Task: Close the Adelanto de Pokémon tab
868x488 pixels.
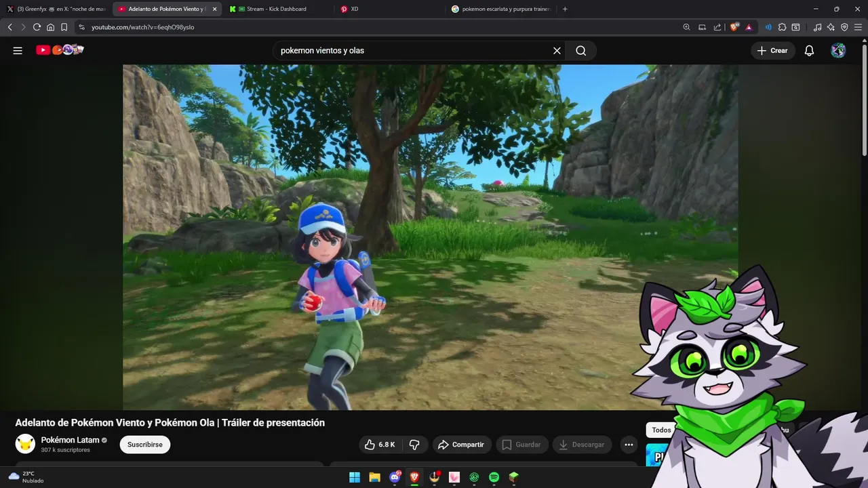Action: click(215, 9)
